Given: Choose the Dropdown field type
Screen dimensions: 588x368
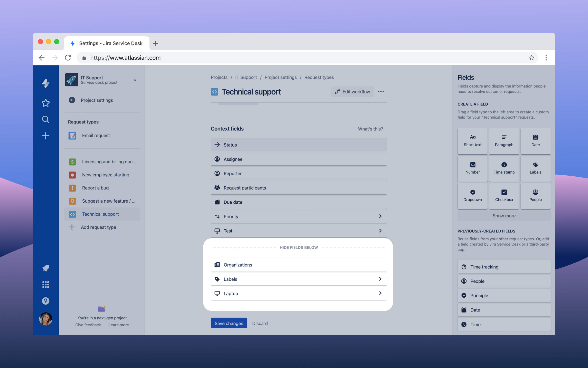Looking at the screenshot, I should coord(472,196).
